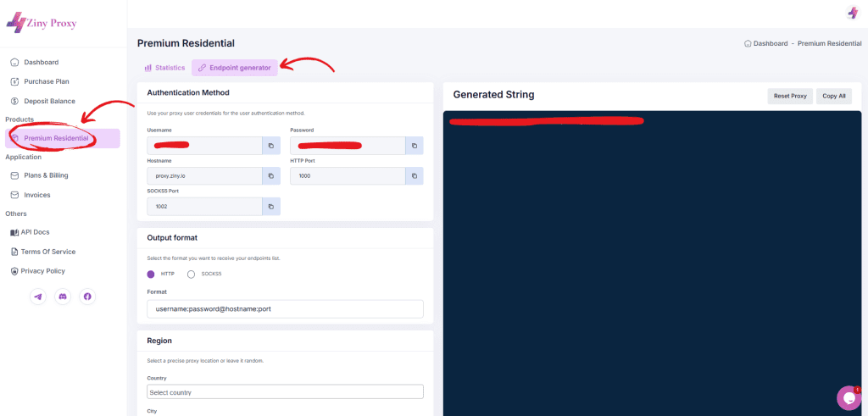
Task: Copy the HTTP Port value 1000
Action: tap(414, 176)
